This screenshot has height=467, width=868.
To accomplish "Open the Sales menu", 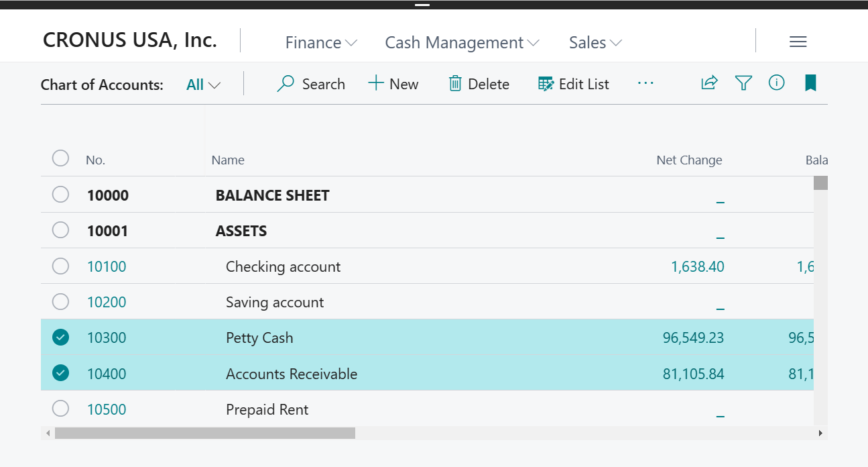I will point(595,43).
